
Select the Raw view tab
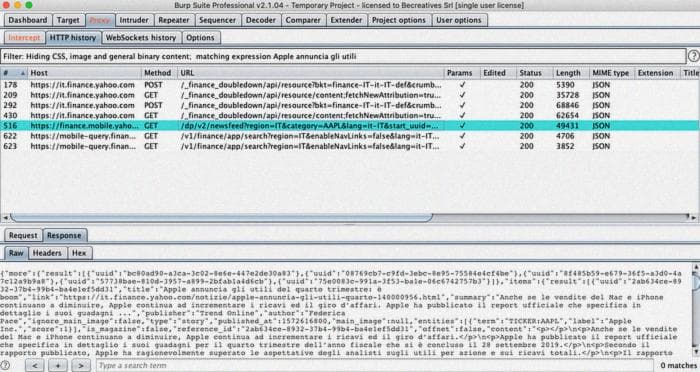(x=16, y=253)
